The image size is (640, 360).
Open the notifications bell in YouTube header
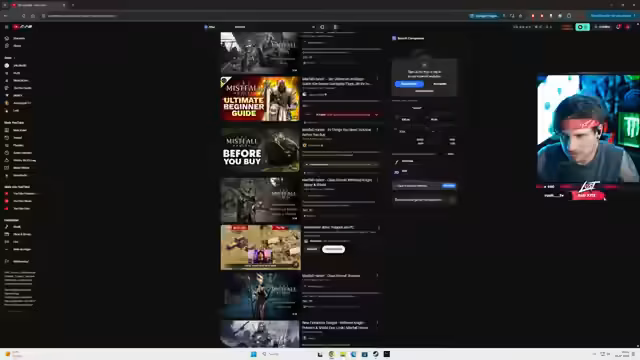pos(618,27)
